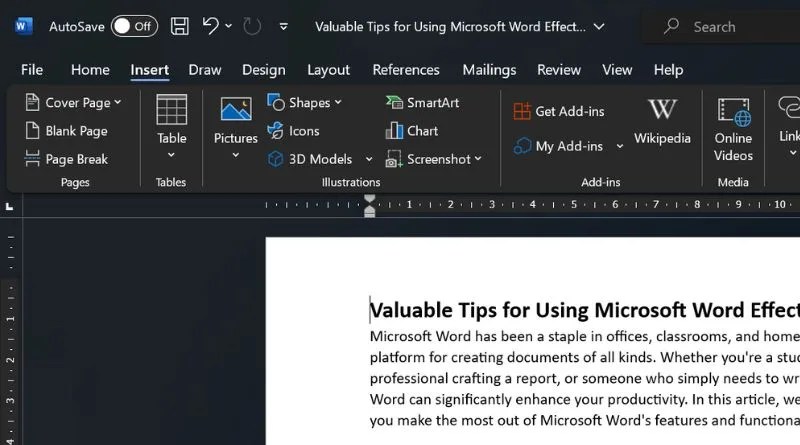This screenshot has height=445, width=800.
Task: Click the Word app logo icon
Action: (x=23, y=27)
